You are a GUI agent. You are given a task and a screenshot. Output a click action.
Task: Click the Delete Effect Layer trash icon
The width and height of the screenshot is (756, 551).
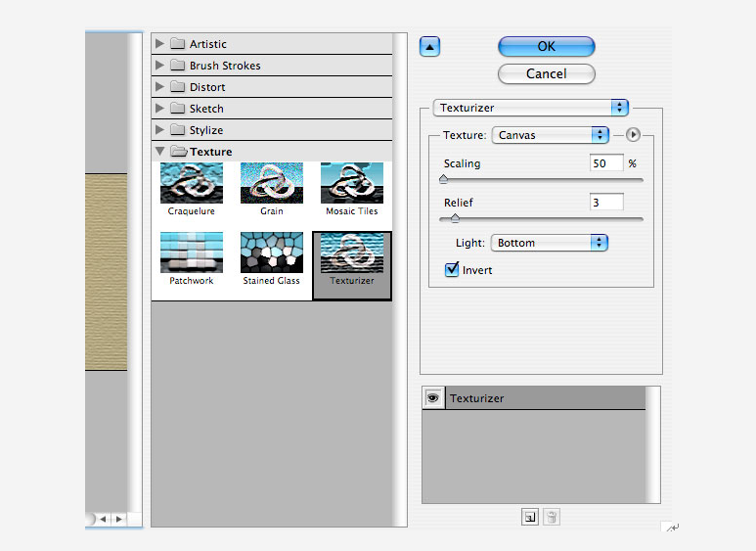tap(552, 517)
